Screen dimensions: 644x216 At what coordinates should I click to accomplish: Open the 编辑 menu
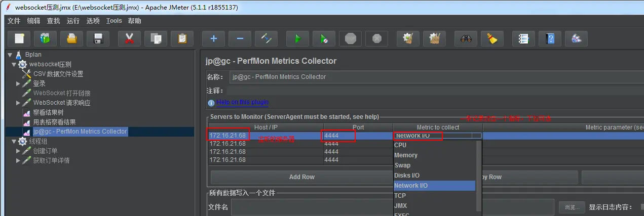pyautogui.click(x=33, y=21)
